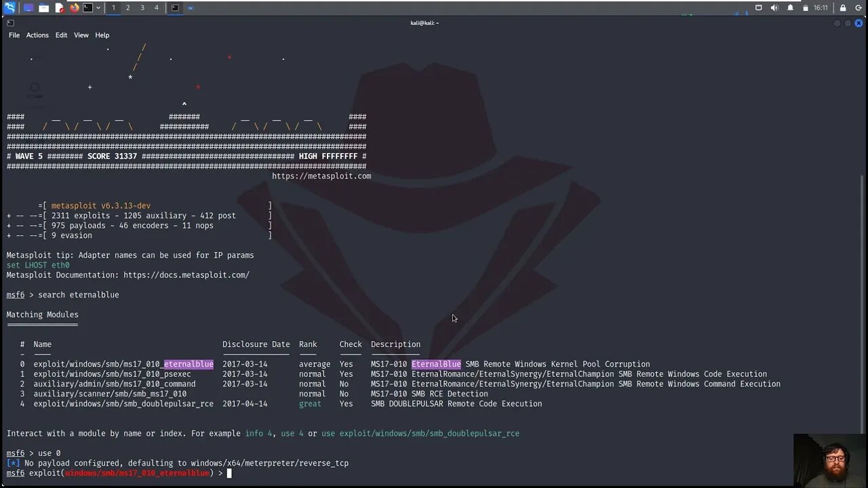Maximize the kali terminal window
Image resolution: width=868 pixels, height=488 pixels.
coord(848,23)
